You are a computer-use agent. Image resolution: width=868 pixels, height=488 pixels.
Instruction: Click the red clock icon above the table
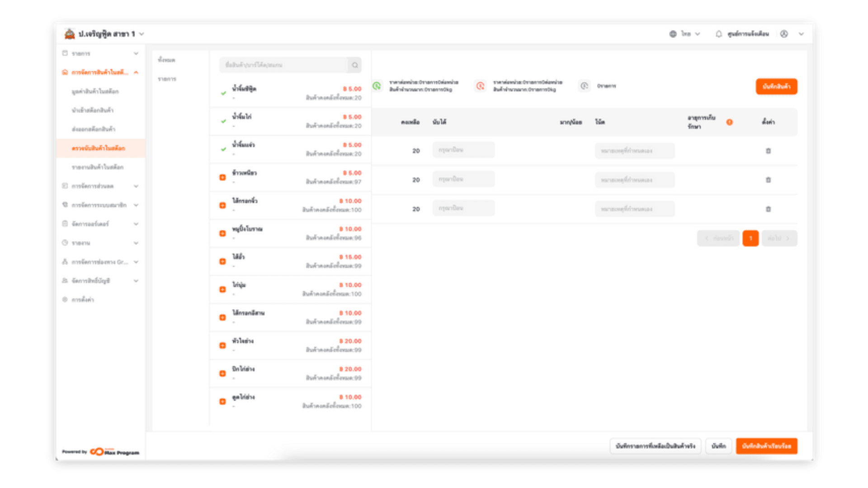pos(480,86)
